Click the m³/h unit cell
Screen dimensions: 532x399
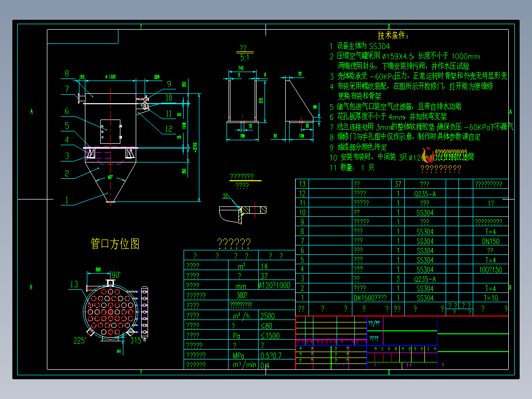pos(241,316)
